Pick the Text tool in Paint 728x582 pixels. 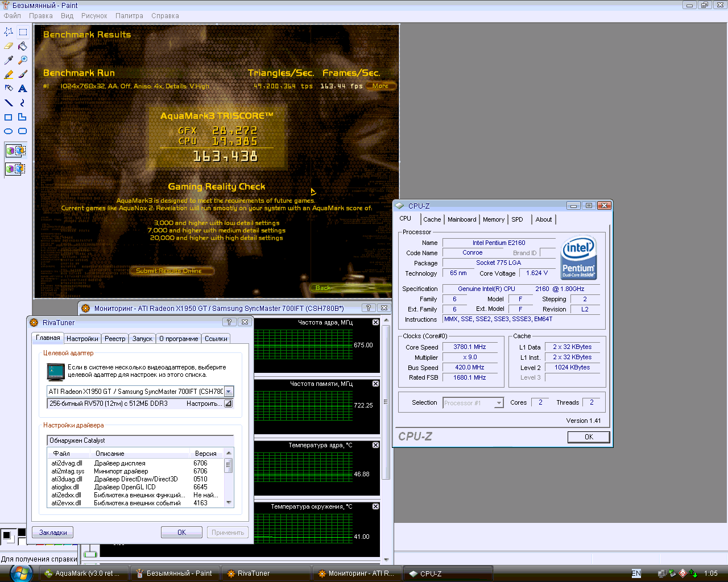click(23, 89)
